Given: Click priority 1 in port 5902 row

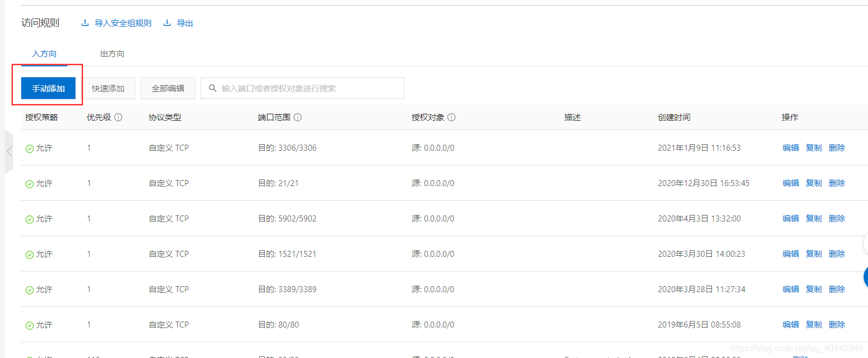Looking at the screenshot, I should (x=89, y=218).
